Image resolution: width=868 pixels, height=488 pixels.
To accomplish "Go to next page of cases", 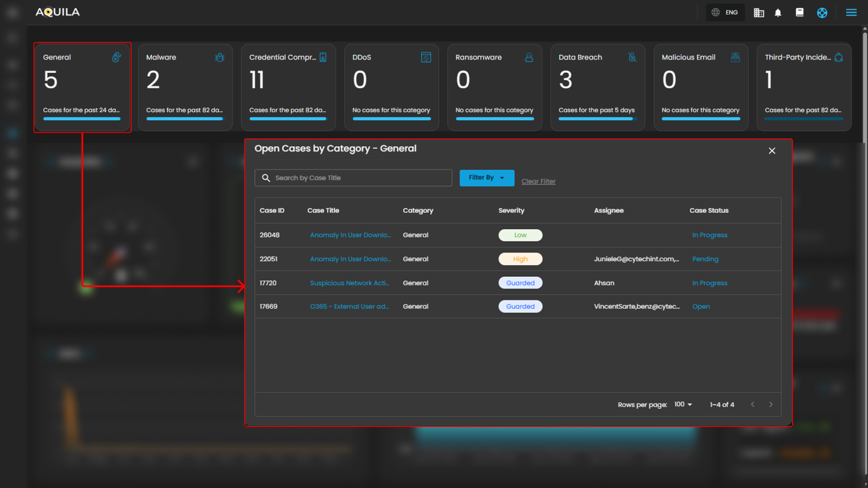I will coord(770,404).
